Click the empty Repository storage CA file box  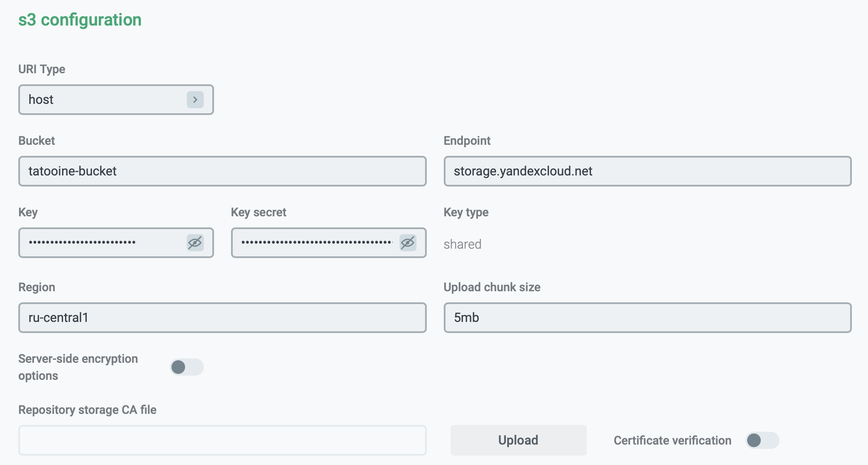[x=222, y=440]
